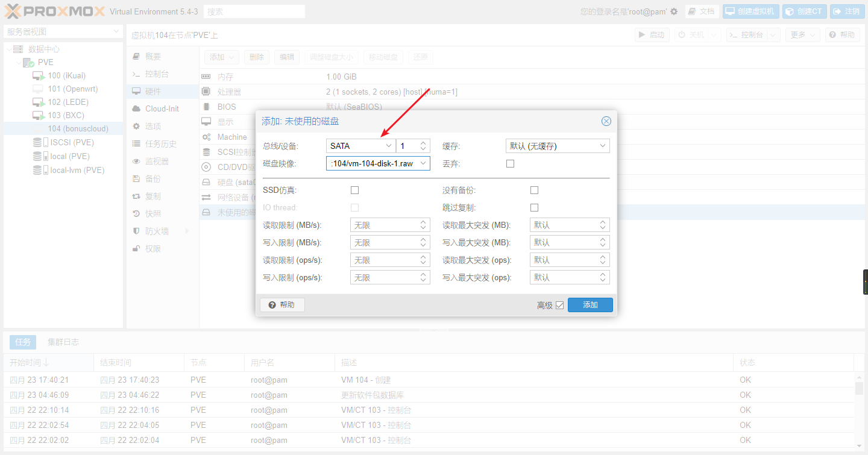Click the 创建CT button
The image size is (868, 455).
(x=804, y=11)
